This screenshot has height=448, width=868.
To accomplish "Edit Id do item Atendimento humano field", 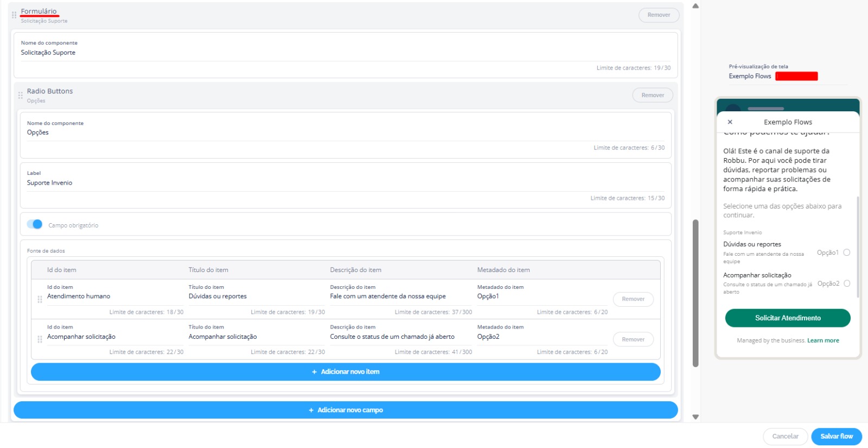I will [115, 296].
